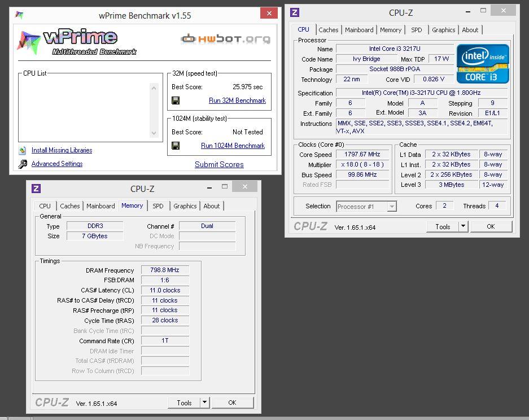Click save icon beside Run 1024M Benchmark
Viewport: 529px width, 420px height.
[x=176, y=146]
